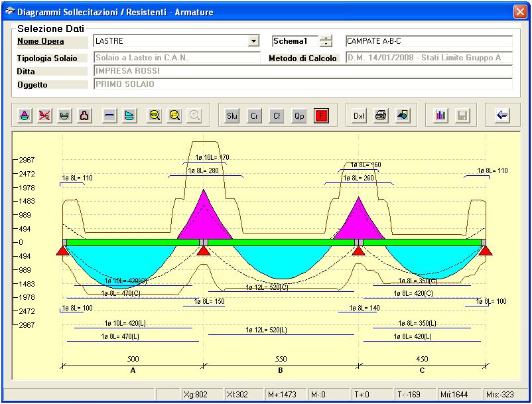
Task: Select the Slu load combination button
Action: tap(232, 116)
